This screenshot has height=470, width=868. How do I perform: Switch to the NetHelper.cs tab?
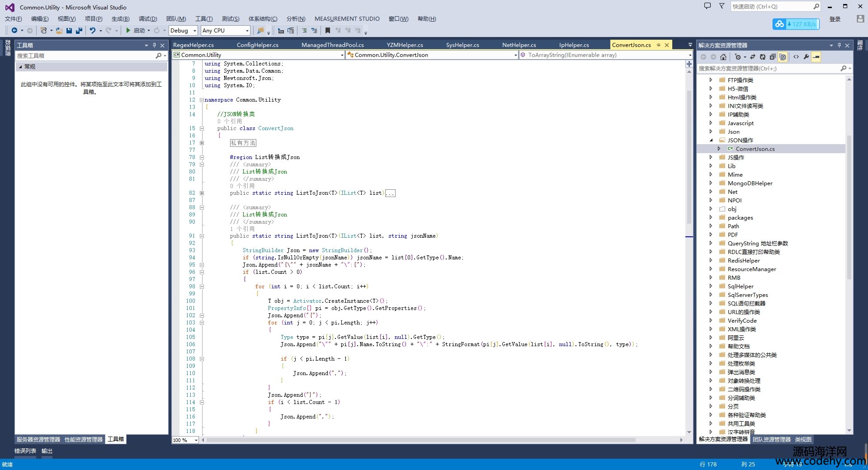coord(519,45)
